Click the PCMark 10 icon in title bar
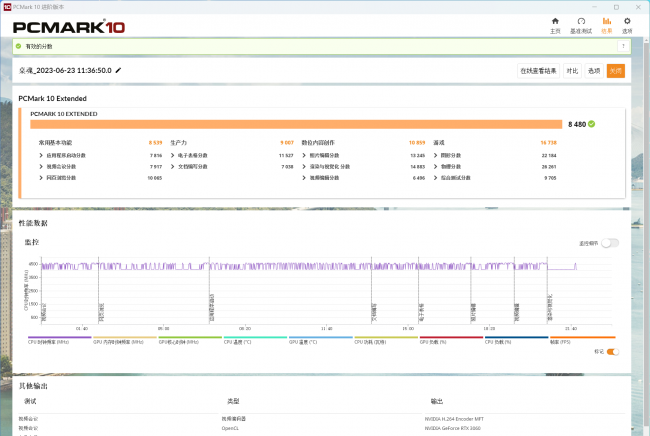 [7, 7]
